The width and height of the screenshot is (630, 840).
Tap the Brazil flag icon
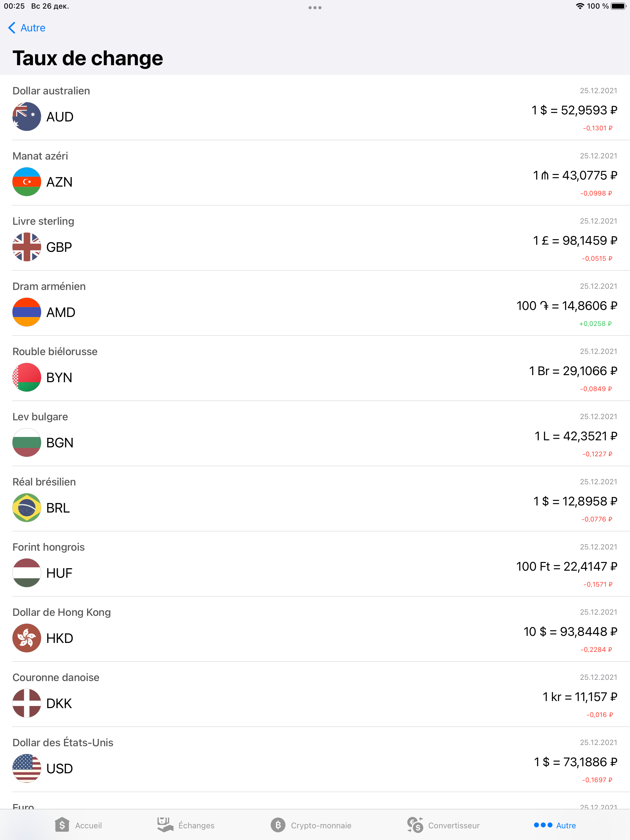[x=26, y=508]
